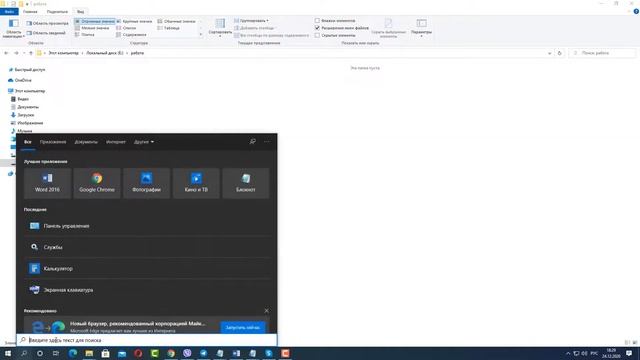The height and width of the screenshot is (360, 640).
Task: Click the Поиск search box in Explorer
Action: pyautogui.click(x=602, y=53)
